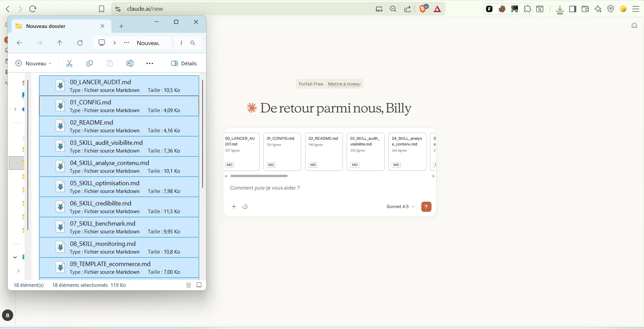This screenshot has height=329, width=644.
Task: Open 04_SKILL_analyse_contenu.md attachment card
Action: pos(407,152)
